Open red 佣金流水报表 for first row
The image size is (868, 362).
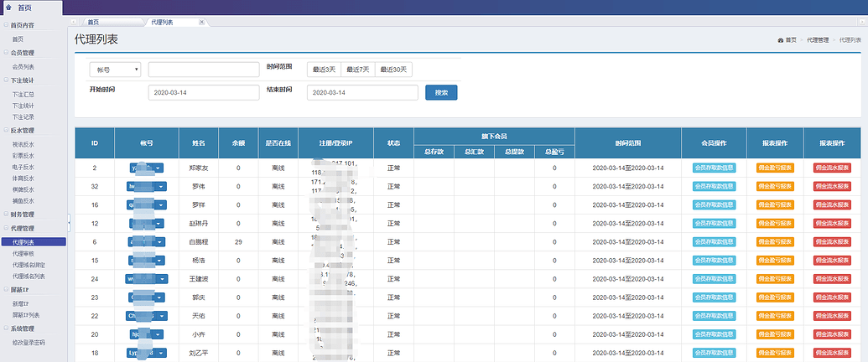pos(831,168)
